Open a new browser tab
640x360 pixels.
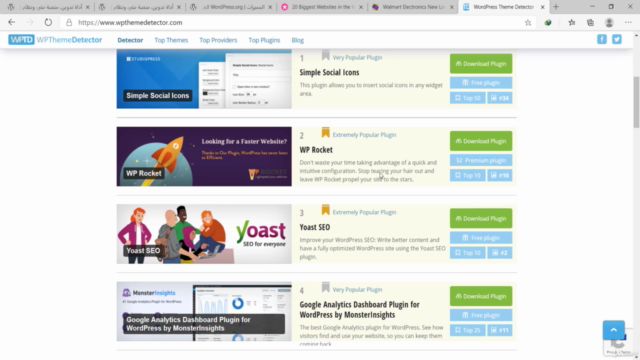556,7
